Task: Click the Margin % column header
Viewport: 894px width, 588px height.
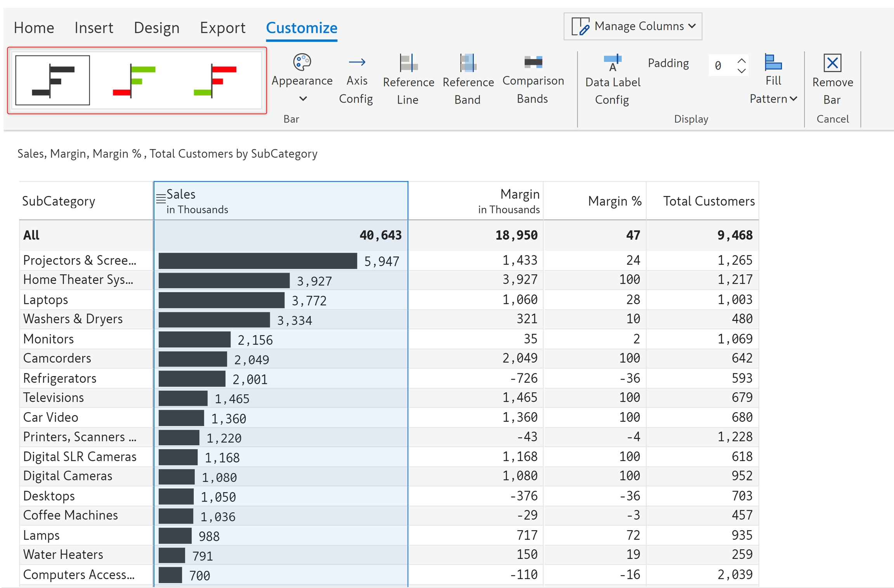Action: 614,201
